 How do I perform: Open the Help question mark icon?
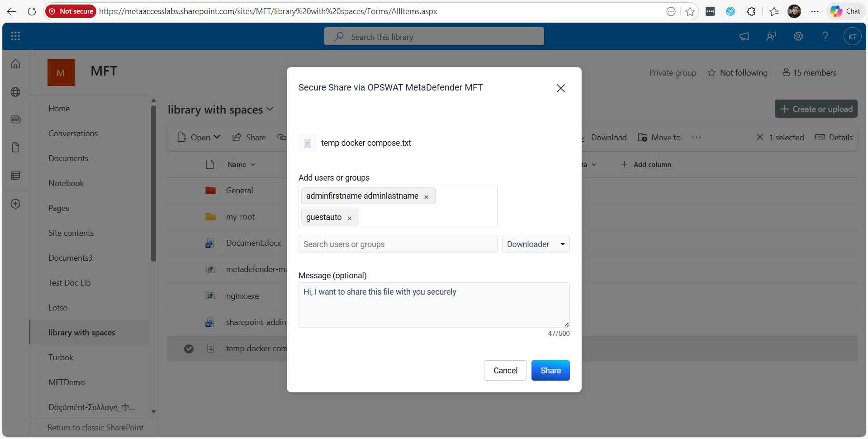tap(825, 36)
